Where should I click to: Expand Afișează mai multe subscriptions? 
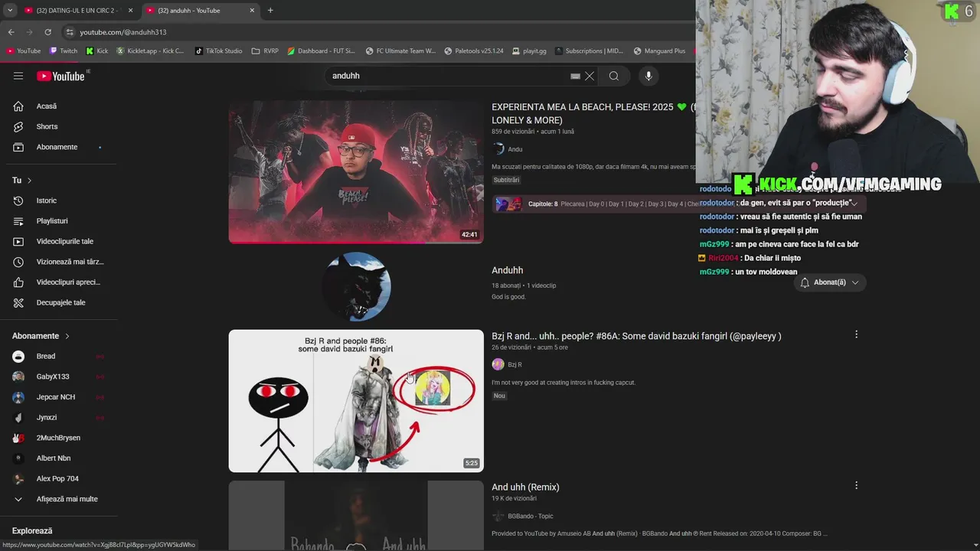(60, 499)
